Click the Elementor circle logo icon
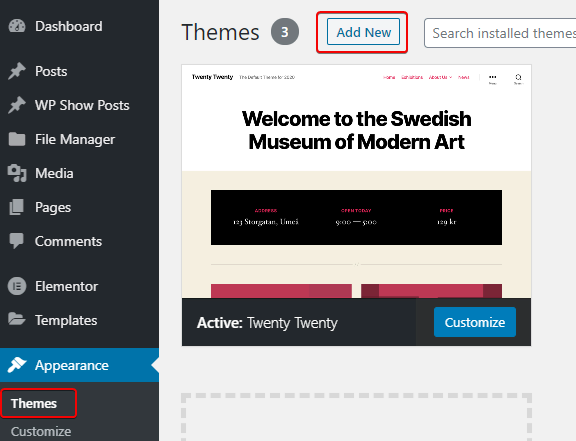The width and height of the screenshot is (576, 441). (17, 286)
